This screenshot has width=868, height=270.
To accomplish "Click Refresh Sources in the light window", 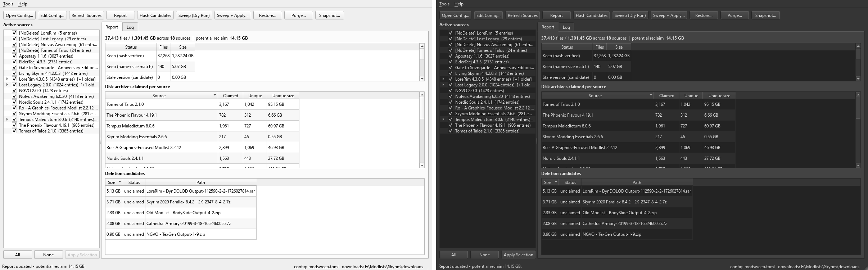I will tap(86, 15).
